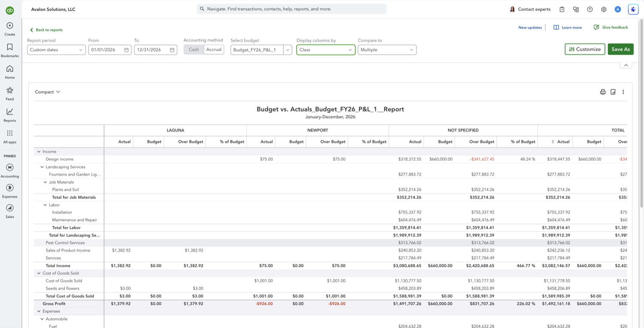Viewport: 644px width, 328px height.
Task: Click the Design income row label
Action: 60,159
